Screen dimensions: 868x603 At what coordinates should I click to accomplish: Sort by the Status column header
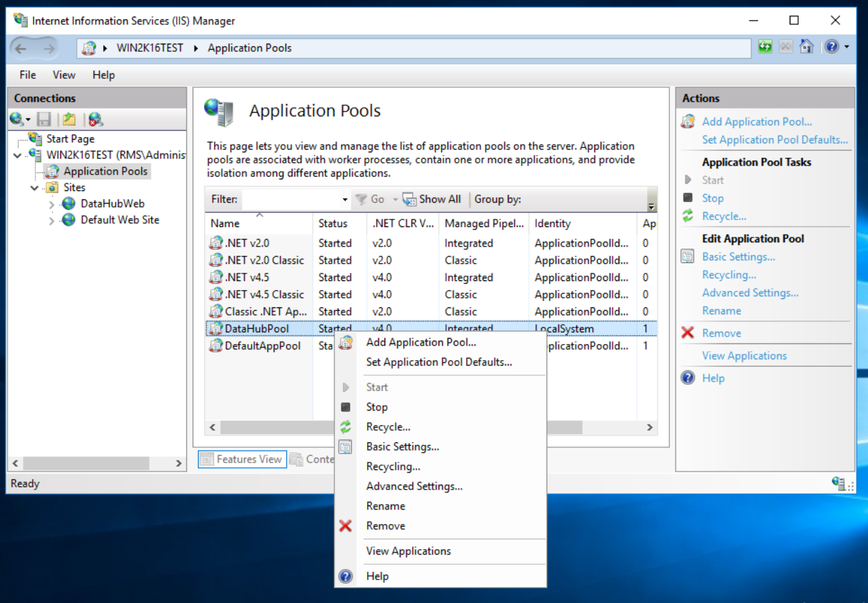pyautogui.click(x=340, y=224)
